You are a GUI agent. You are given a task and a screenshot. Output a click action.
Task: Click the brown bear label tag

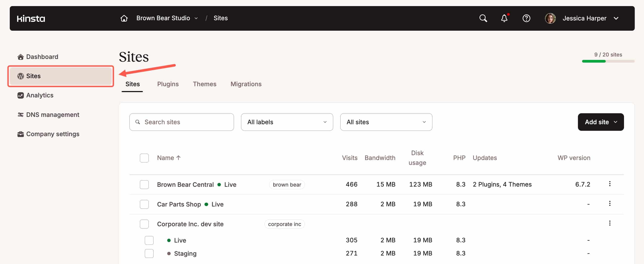(x=287, y=185)
